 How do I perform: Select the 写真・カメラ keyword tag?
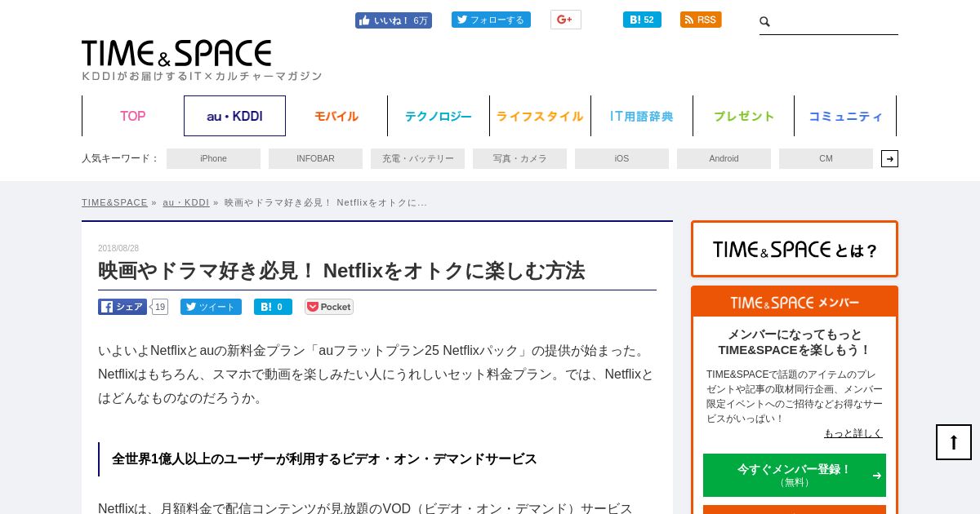[519, 158]
